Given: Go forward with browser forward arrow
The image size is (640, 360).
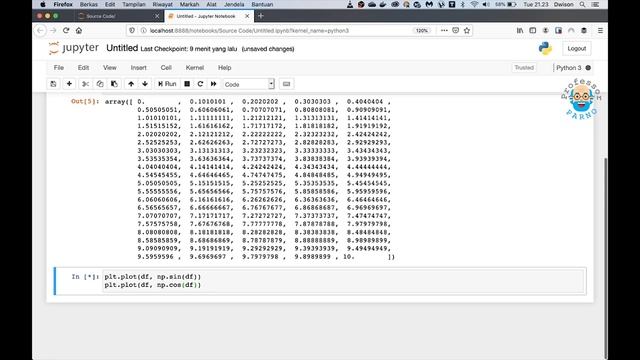Looking at the screenshot, I should (x=53, y=31).
